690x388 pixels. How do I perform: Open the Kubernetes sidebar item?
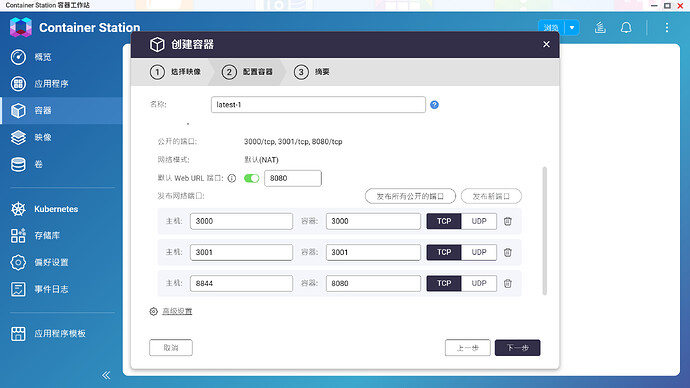(x=62, y=209)
